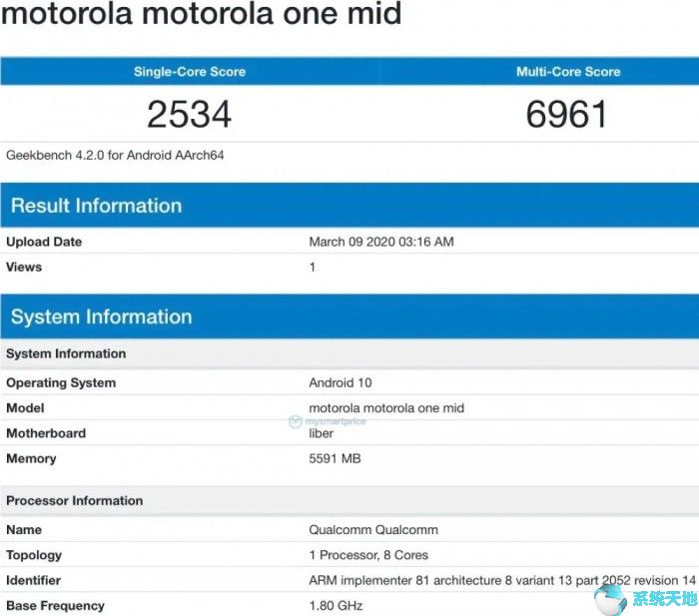Click the 'Android 10' value

[x=341, y=383]
